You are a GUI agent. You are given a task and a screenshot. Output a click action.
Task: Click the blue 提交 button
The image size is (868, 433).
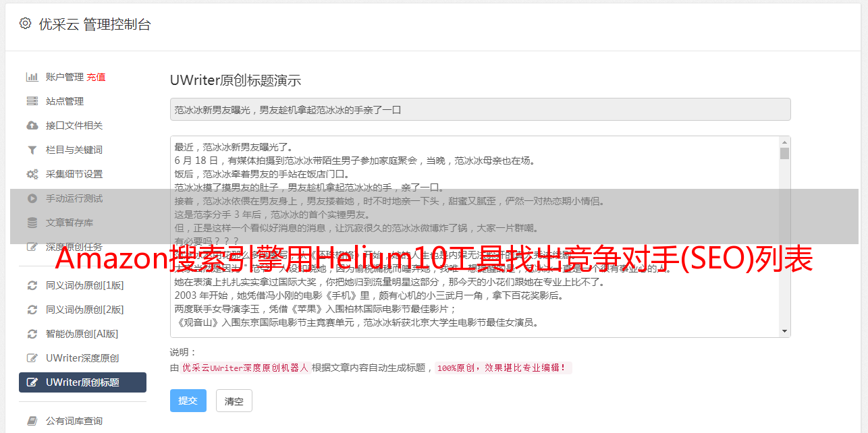pos(188,401)
